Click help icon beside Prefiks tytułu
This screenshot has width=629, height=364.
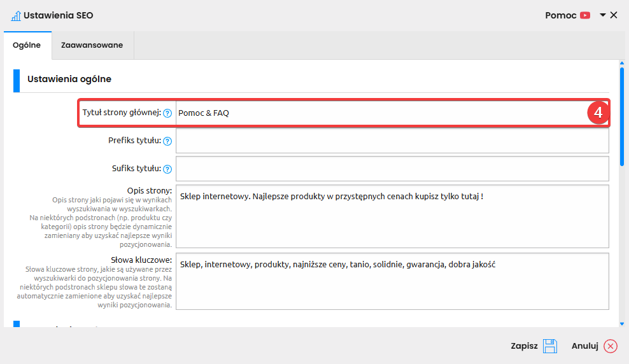167,141
